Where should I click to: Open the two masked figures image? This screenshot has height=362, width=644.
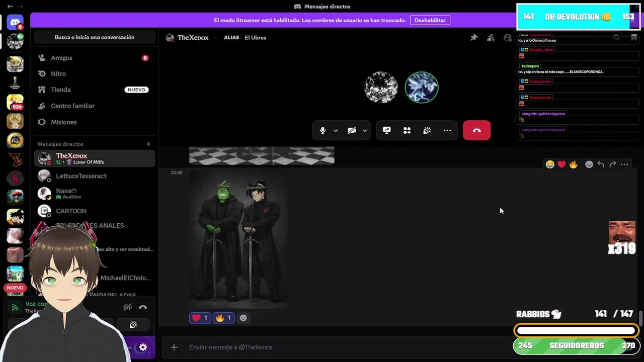[238, 239]
